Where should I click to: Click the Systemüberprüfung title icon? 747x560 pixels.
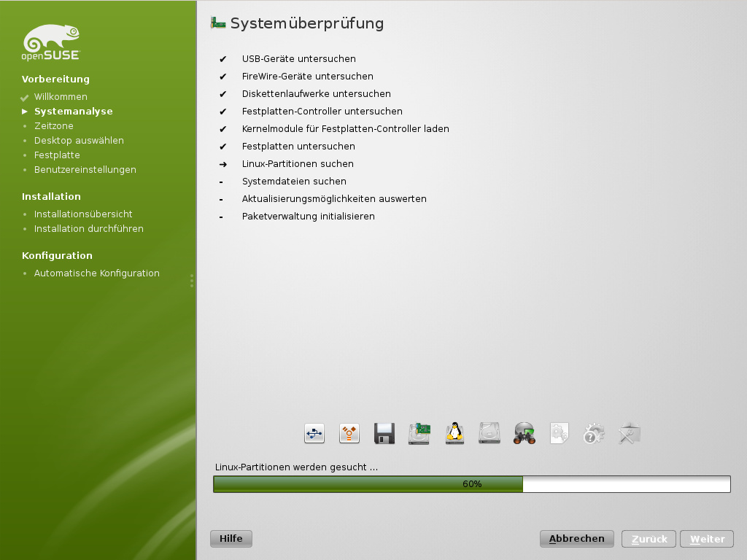tap(218, 23)
